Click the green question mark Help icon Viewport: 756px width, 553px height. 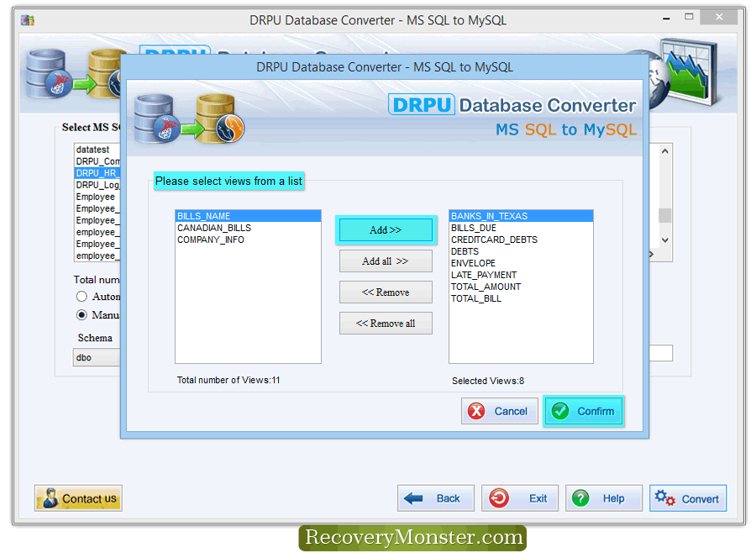point(580,498)
